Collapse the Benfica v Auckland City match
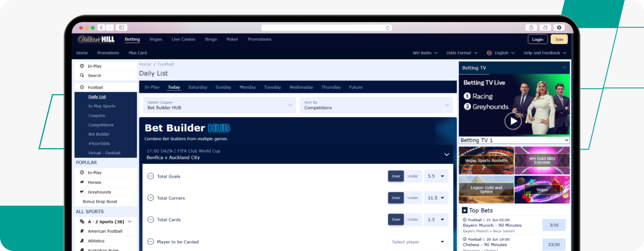This screenshot has width=644, height=251. click(447, 154)
